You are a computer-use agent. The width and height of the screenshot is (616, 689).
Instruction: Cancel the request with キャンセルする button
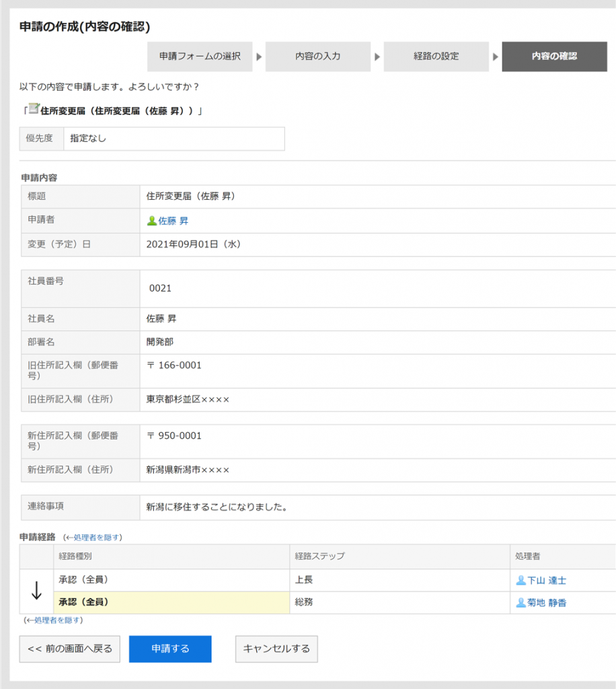[x=276, y=649]
